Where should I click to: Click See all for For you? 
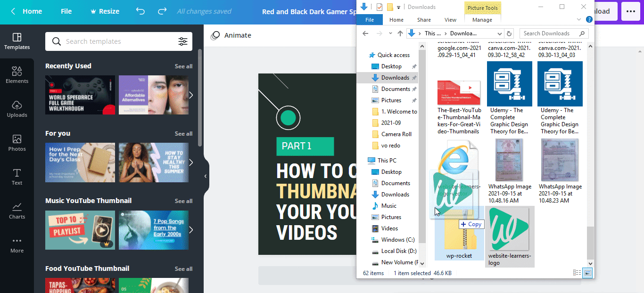coord(183,134)
